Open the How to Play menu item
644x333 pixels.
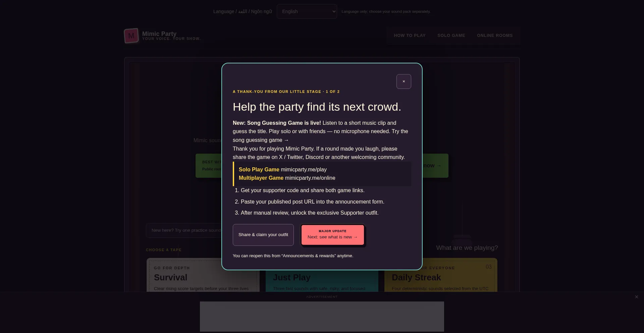coord(410,36)
